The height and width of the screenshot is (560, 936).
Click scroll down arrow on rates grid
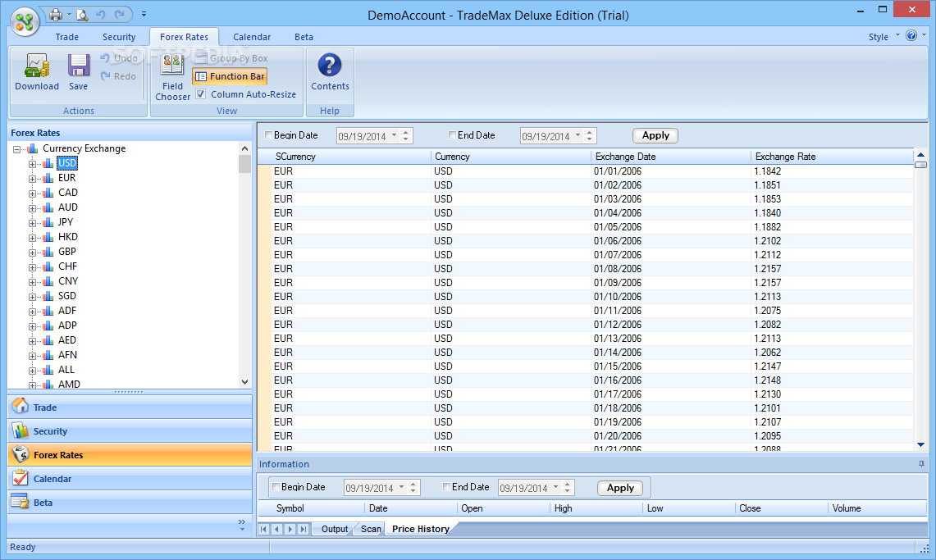(x=920, y=445)
